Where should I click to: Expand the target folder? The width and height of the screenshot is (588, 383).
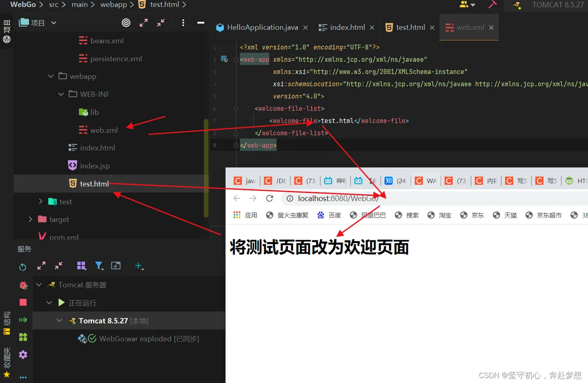[30, 219]
